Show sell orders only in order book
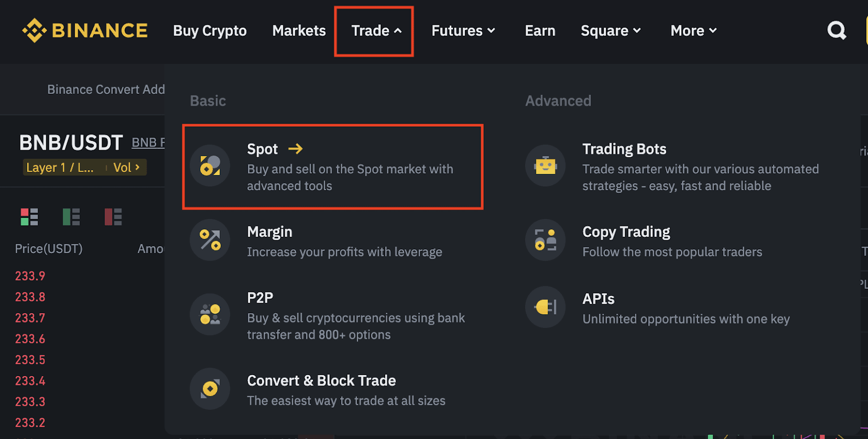 pyautogui.click(x=113, y=217)
